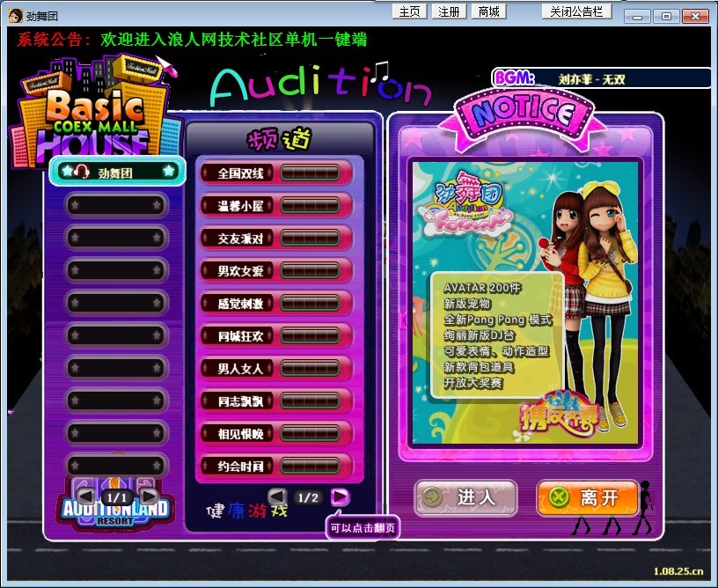Click next server page arrow
This screenshot has width=718, height=588.
click(149, 497)
